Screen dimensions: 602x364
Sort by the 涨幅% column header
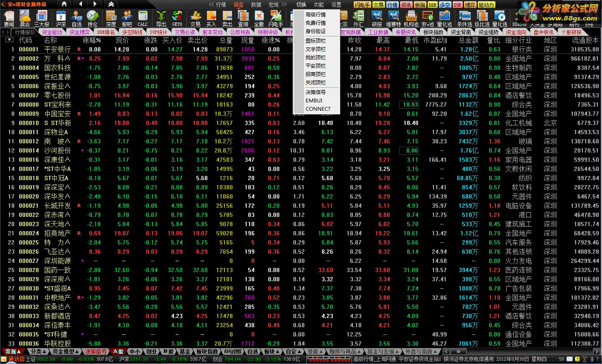(x=92, y=40)
